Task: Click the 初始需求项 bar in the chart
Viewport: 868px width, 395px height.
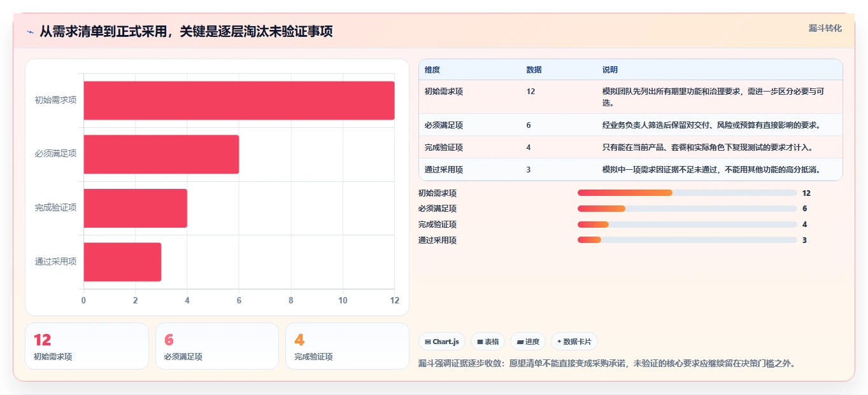Action: (239, 100)
